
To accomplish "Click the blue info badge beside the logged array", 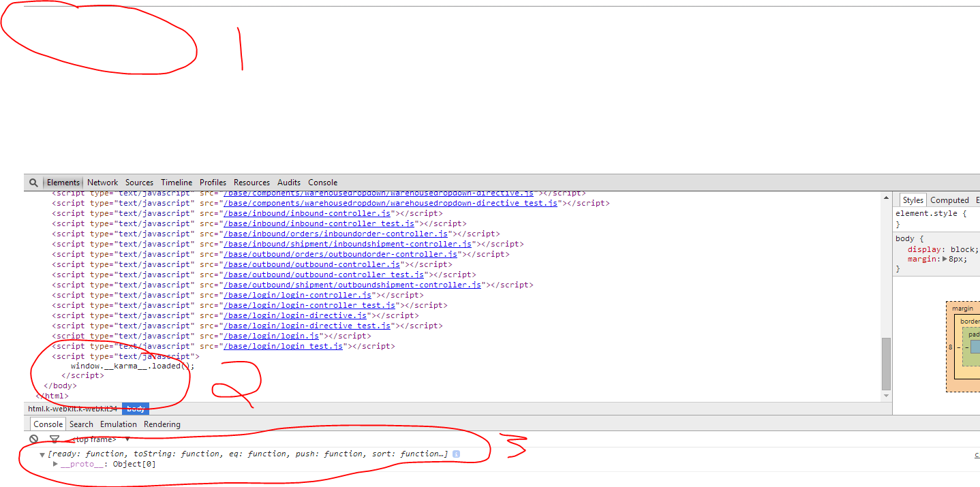I will click(x=456, y=454).
